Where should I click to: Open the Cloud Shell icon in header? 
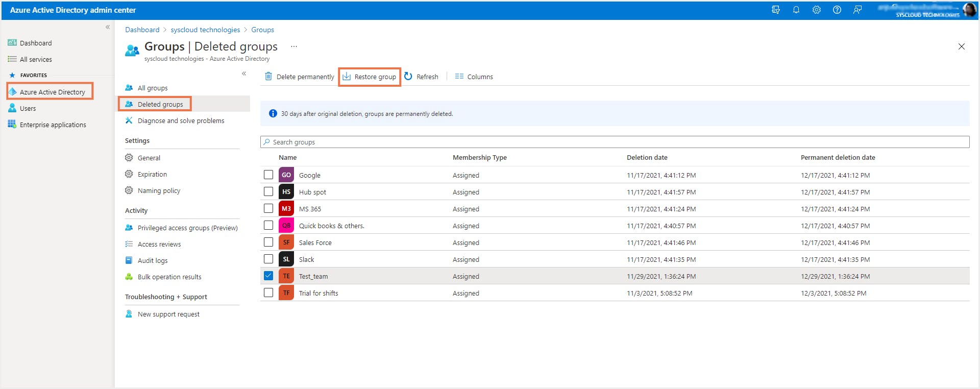click(776, 10)
